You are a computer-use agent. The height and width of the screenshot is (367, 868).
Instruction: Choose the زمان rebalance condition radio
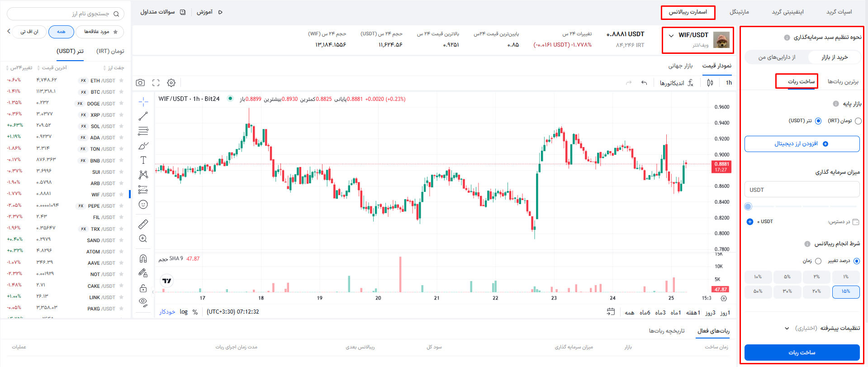(x=818, y=261)
